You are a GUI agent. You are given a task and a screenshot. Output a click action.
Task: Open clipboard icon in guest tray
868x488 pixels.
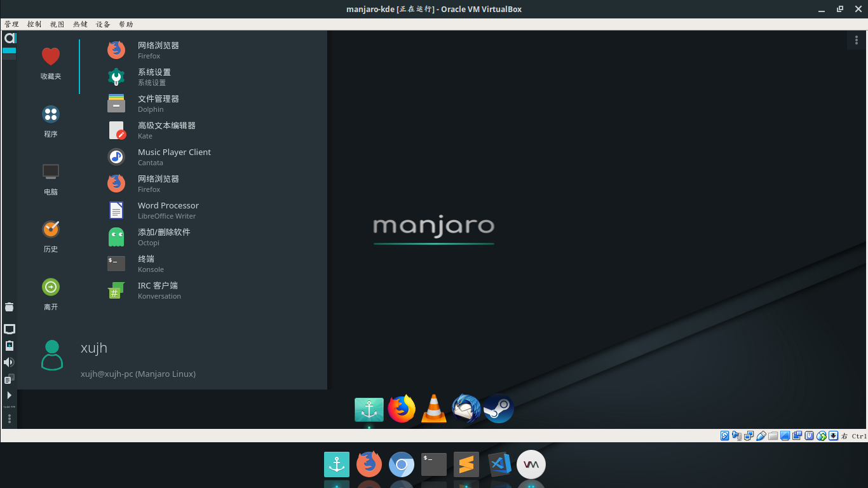[9, 379]
